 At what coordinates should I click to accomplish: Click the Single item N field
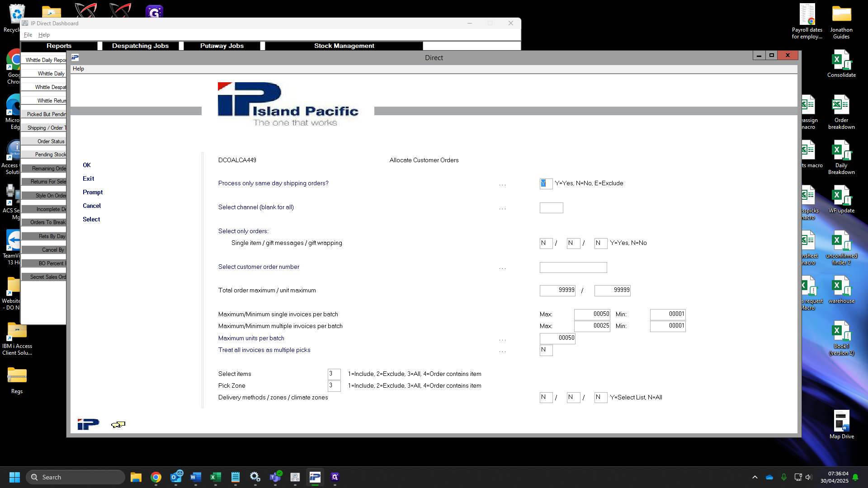click(546, 243)
